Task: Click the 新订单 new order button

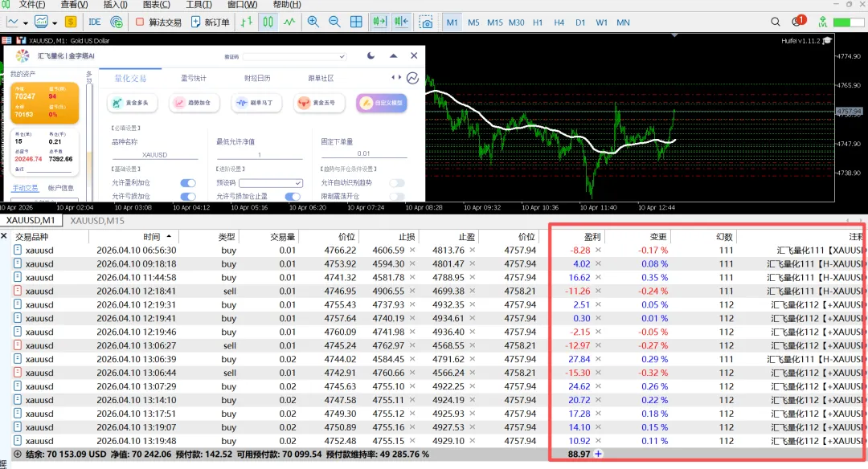Action: pyautogui.click(x=210, y=22)
